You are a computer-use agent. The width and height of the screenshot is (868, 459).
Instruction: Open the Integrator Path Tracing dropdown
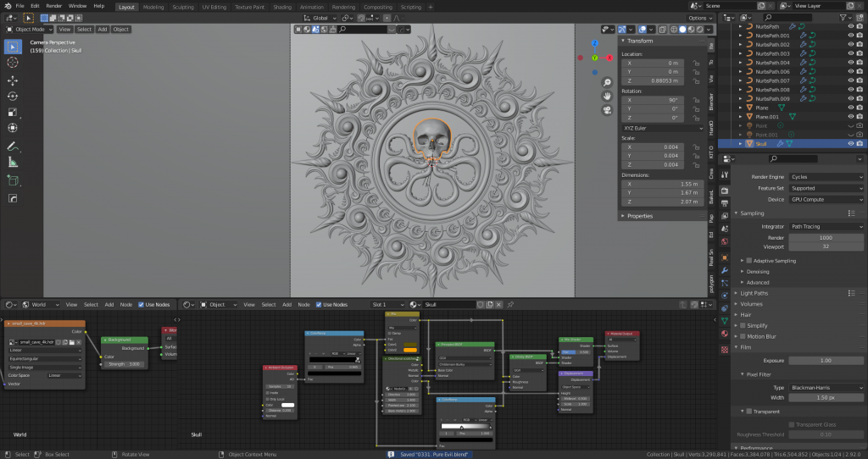826,227
